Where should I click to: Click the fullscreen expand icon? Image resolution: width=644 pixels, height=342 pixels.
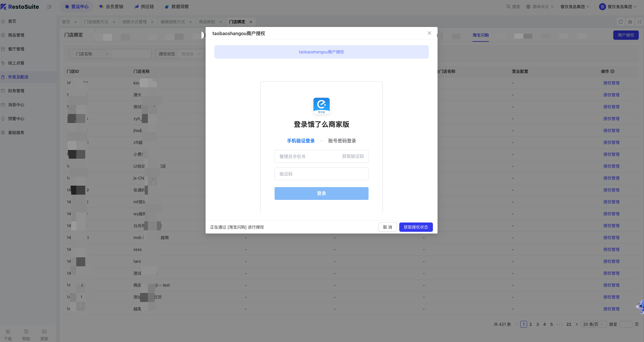(x=639, y=22)
